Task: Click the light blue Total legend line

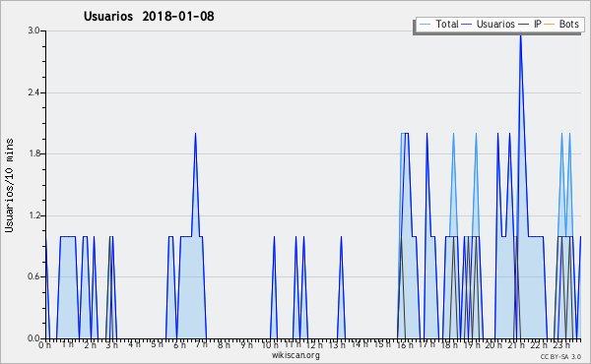Action: point(425,25)
